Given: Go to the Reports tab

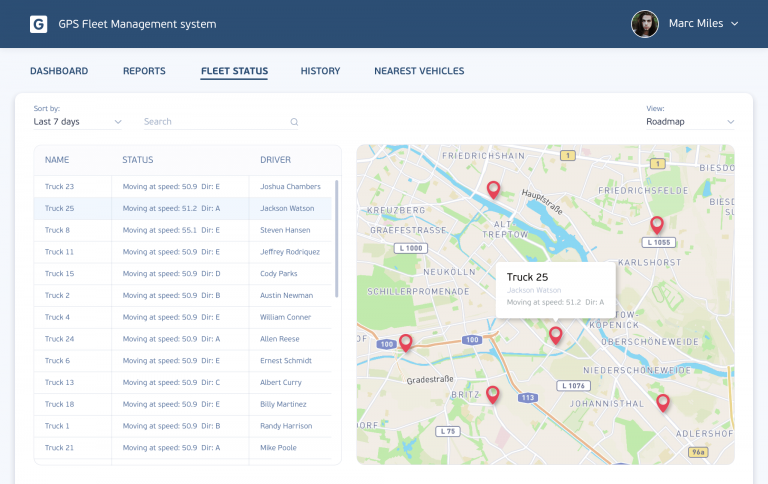Looking at the screenshot, I should click(144, 71).
